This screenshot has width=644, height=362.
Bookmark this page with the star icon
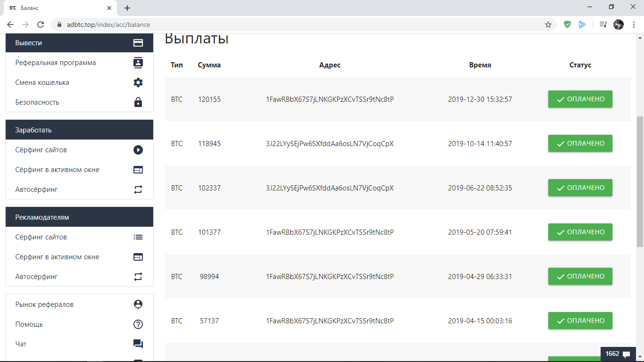point(548,25)
